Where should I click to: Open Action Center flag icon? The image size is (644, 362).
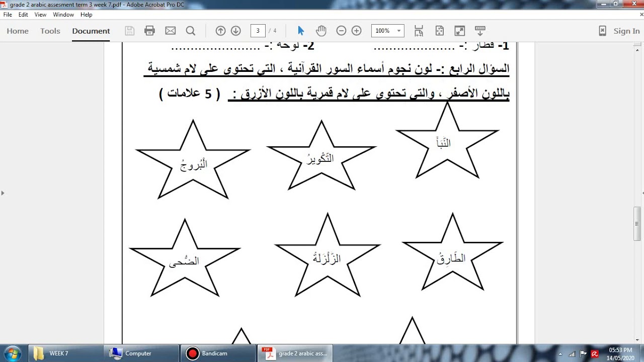coord(584,353)
